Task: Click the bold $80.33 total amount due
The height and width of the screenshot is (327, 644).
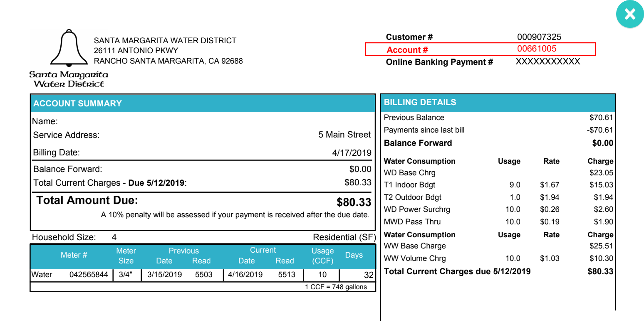Action: coord(354,202)
